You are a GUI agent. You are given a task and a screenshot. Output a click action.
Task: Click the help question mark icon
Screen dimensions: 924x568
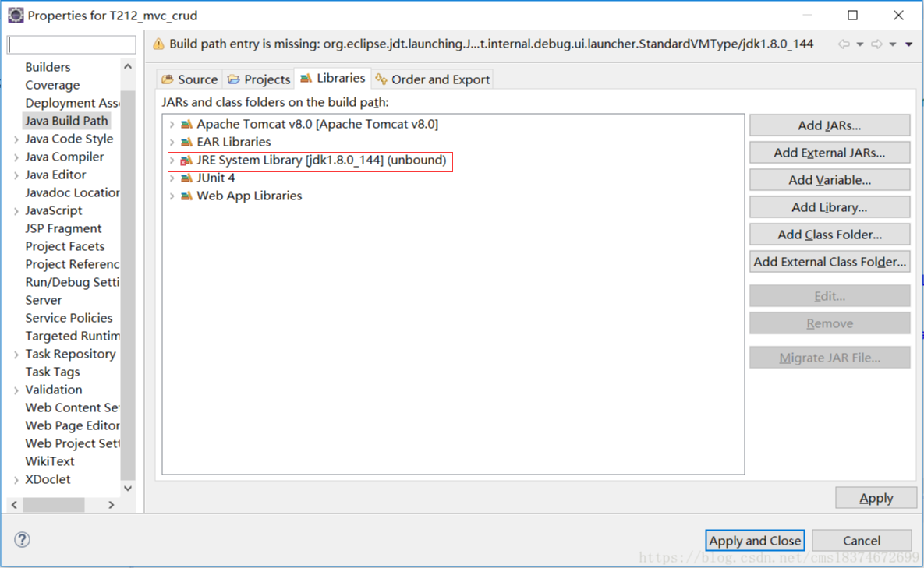23,539
